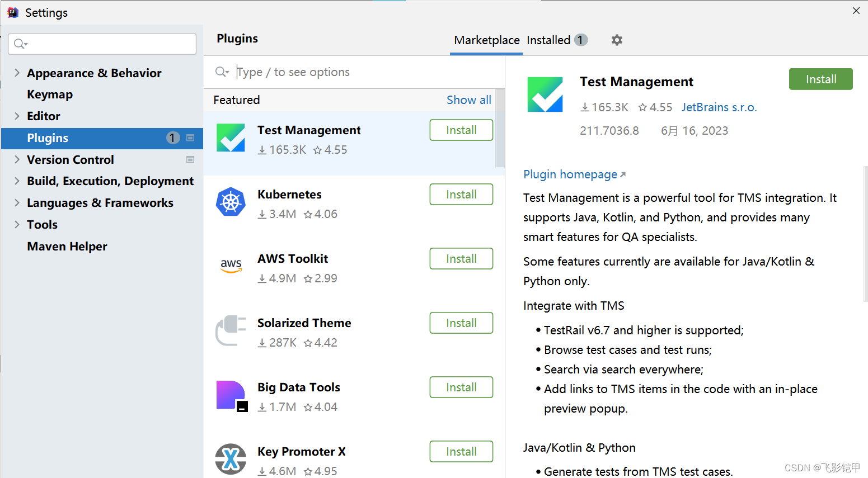Click the Featured section header
868x478 pixels.
(237, 100)
